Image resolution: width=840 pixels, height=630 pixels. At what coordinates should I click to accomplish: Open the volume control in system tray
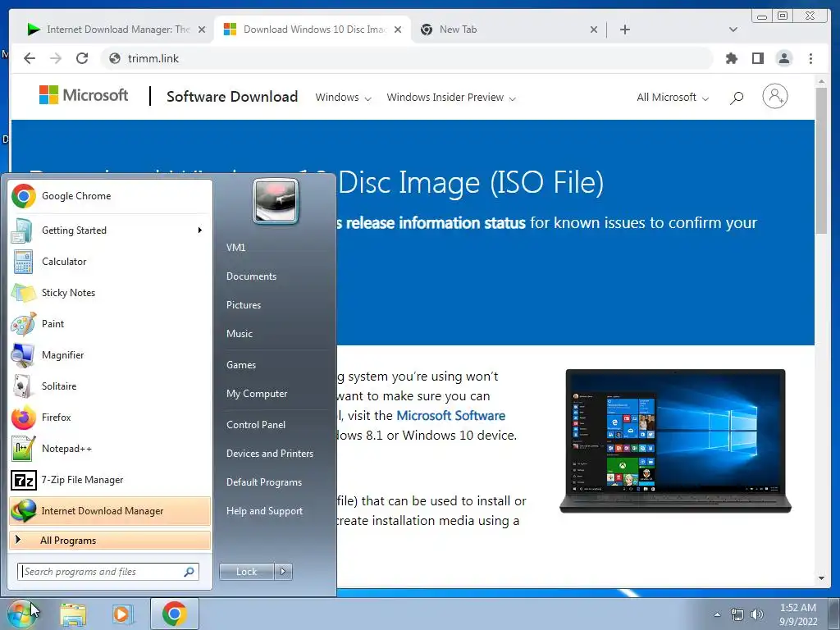pos(757,614)
